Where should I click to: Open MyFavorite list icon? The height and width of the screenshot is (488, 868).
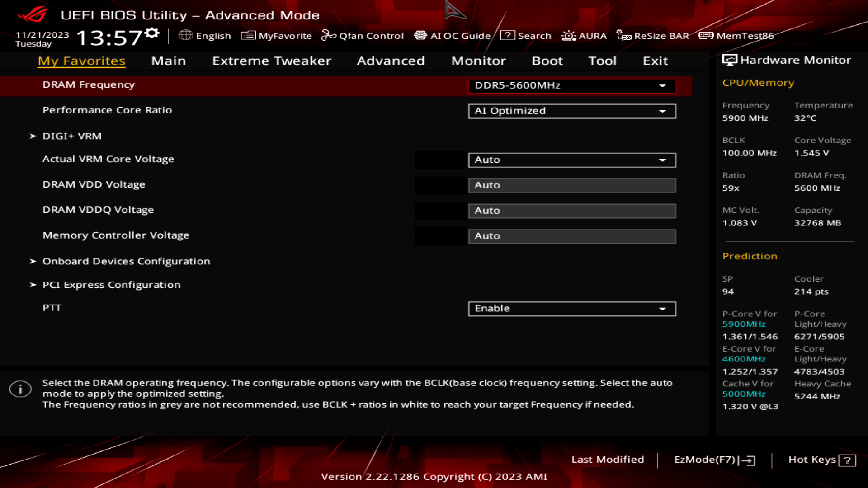[248, 35]
